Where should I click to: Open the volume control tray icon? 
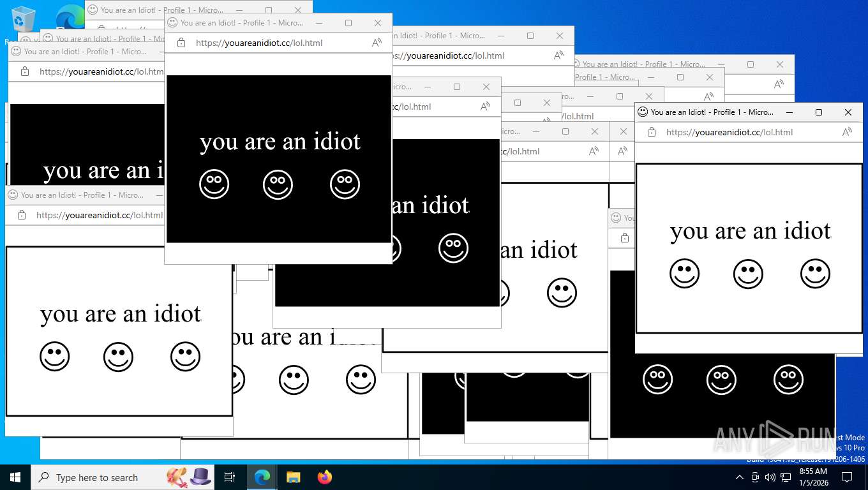tap(770, 477)
